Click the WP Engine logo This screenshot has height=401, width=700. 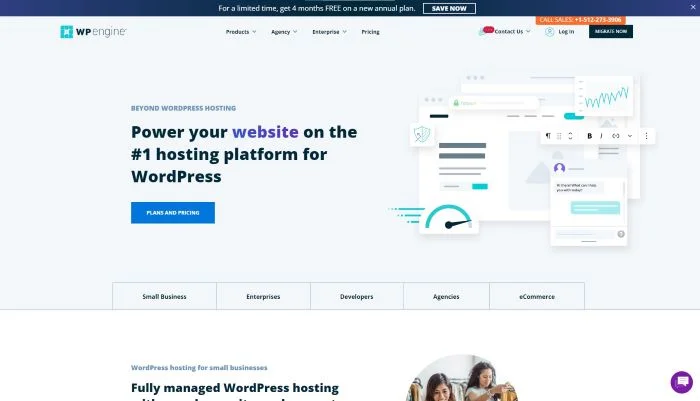pyautogui.click(x=93, y=32)
